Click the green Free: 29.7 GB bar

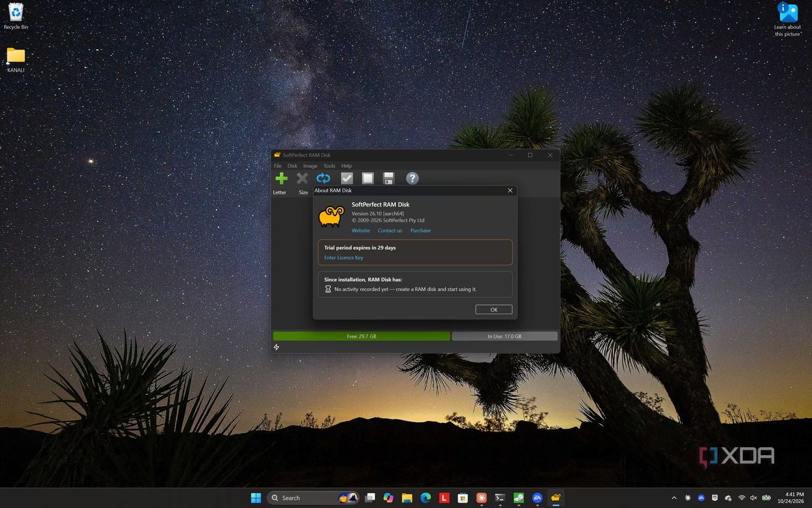(x=361, y=336)
